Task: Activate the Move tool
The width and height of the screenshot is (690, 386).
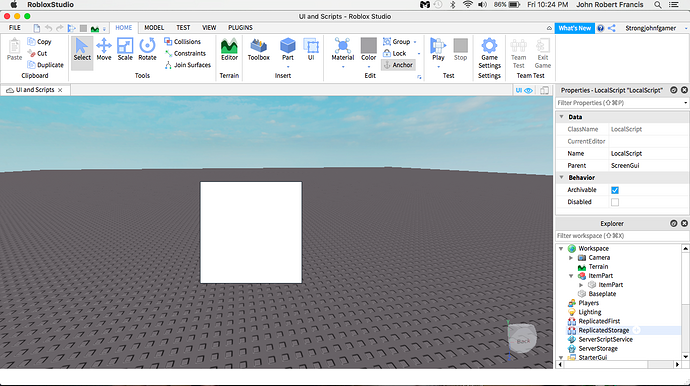Action: [x=104, y=49]
